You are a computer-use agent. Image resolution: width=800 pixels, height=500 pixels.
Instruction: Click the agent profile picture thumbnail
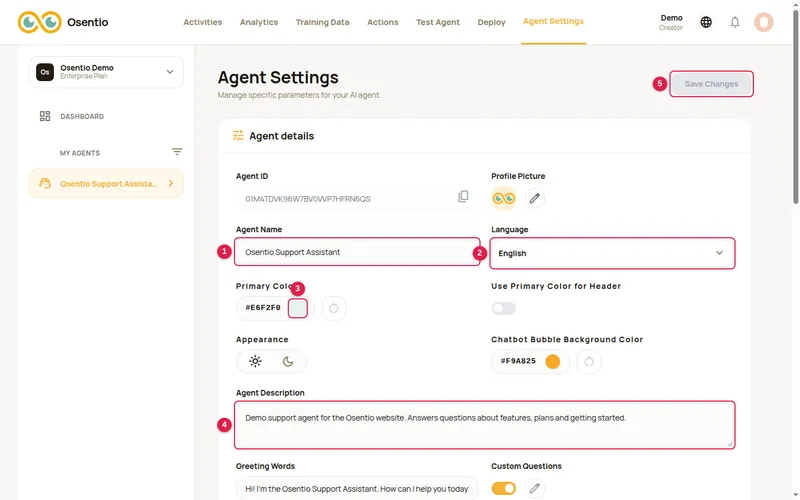[504, 198]
